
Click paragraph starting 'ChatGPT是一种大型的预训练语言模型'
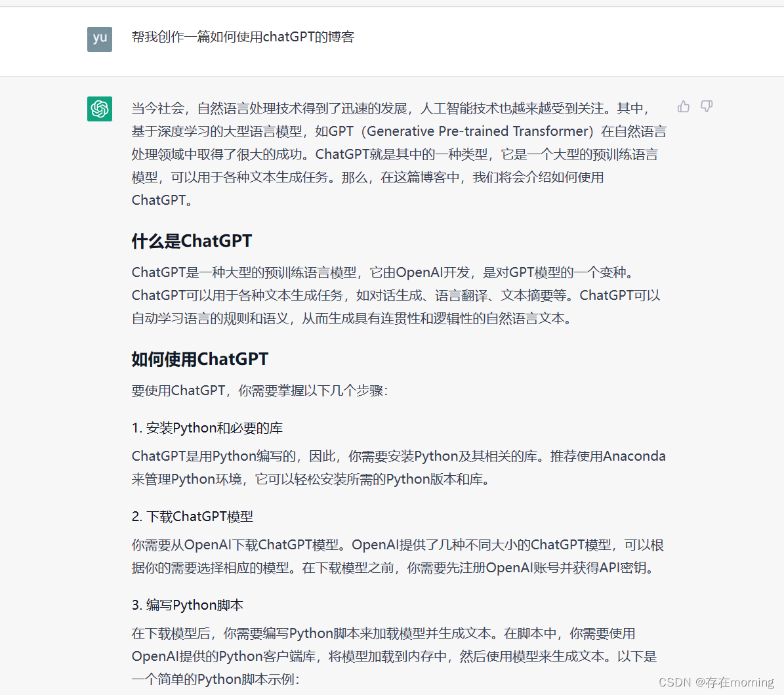(396, 295)
